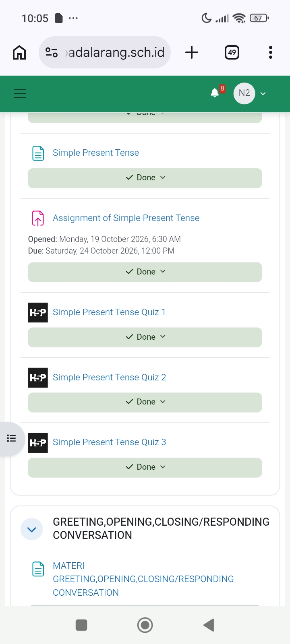
Task: Expand user menu arrow beside N2
Action: pos(263,94)
